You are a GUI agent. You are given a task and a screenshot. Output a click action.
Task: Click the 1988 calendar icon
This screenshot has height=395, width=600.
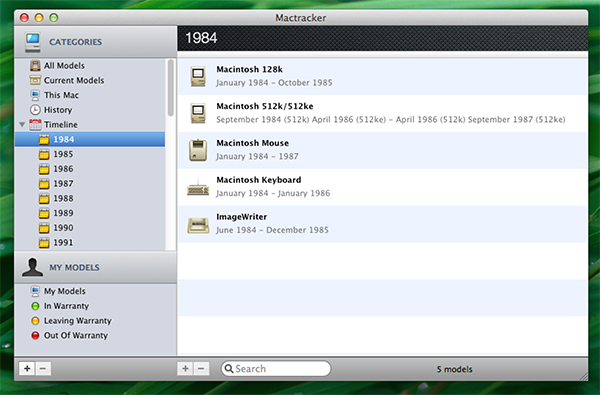coord(44,198)
